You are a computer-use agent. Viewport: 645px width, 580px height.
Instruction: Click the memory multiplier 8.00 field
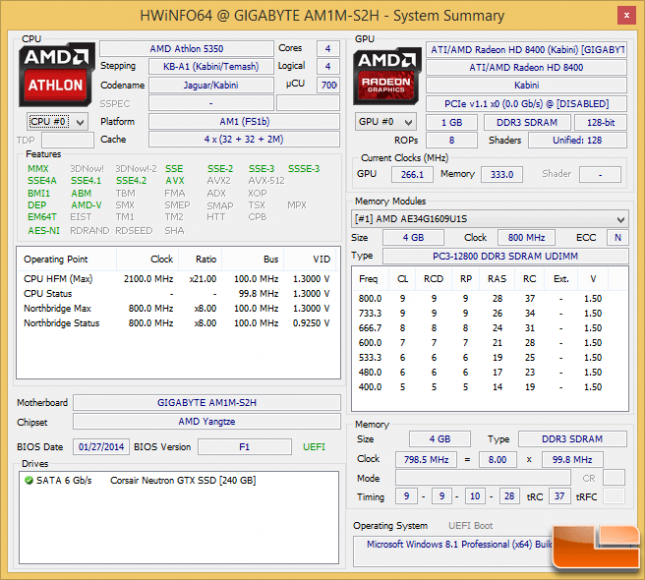(497, 460)
